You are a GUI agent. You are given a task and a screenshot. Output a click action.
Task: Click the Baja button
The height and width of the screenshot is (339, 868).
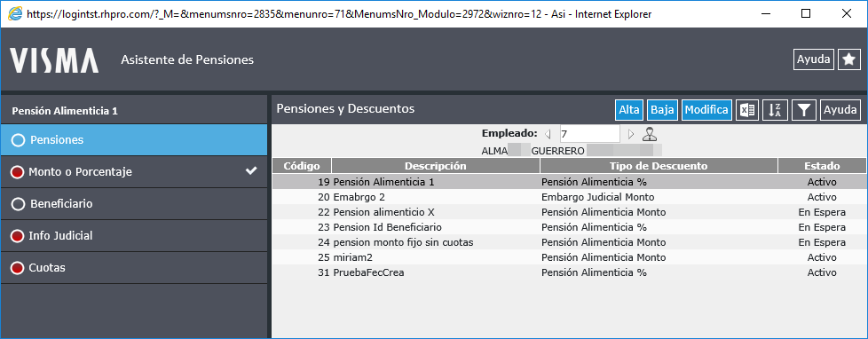662,110
